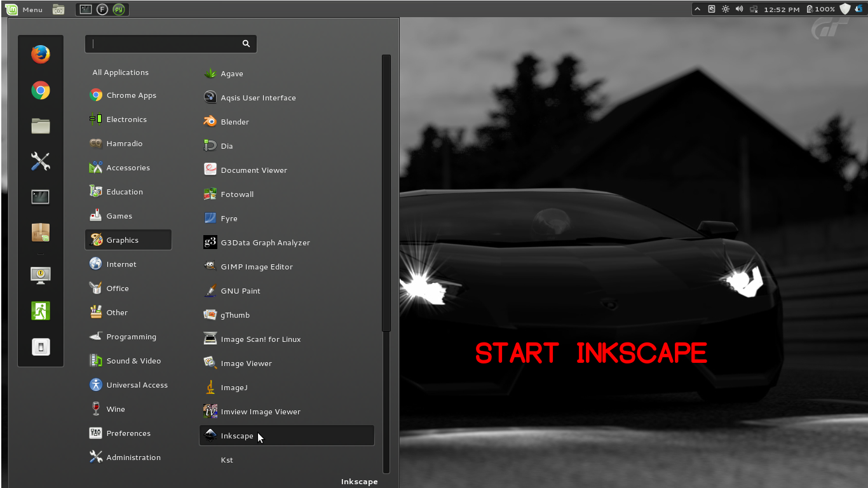Launch Firefox from the favorites sidebar
Screen dimensions: 868x488
(x=41, y=54)
